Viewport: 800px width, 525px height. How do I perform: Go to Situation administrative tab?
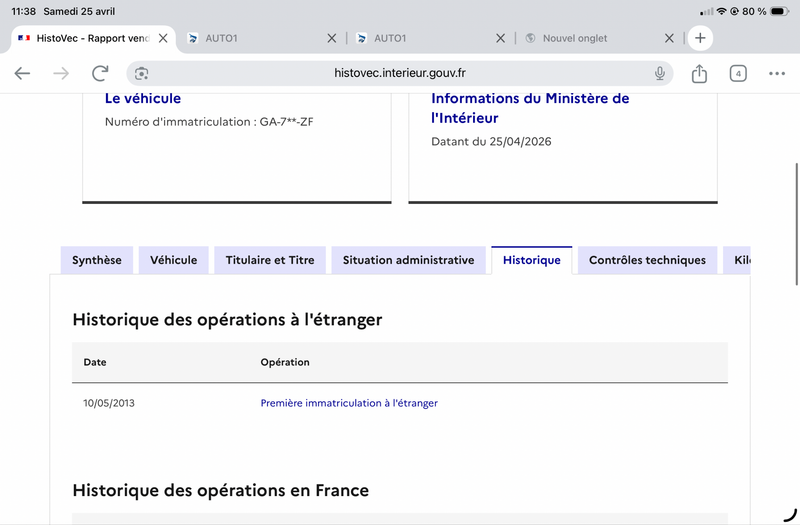pos(408,260)
